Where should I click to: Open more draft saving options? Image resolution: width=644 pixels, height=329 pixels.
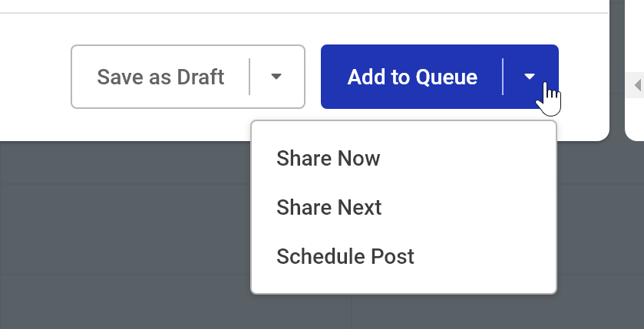277,77
